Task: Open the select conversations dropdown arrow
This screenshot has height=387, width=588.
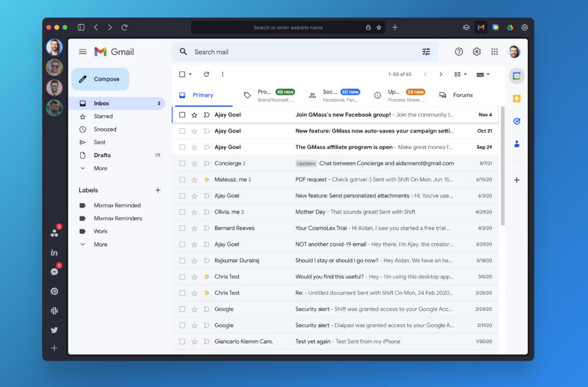Action: click(x=189, y=74)
